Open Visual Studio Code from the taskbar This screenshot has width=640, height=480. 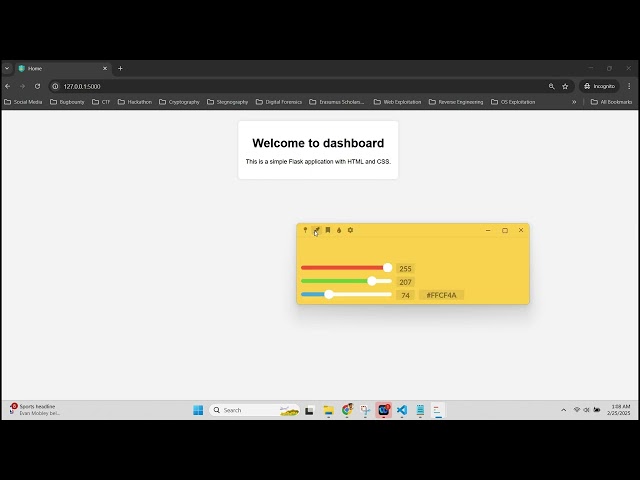click(402, 410)
